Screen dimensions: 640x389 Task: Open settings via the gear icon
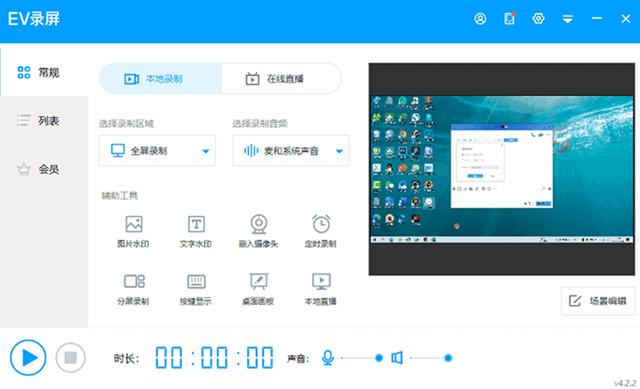(x=538, y=19)
